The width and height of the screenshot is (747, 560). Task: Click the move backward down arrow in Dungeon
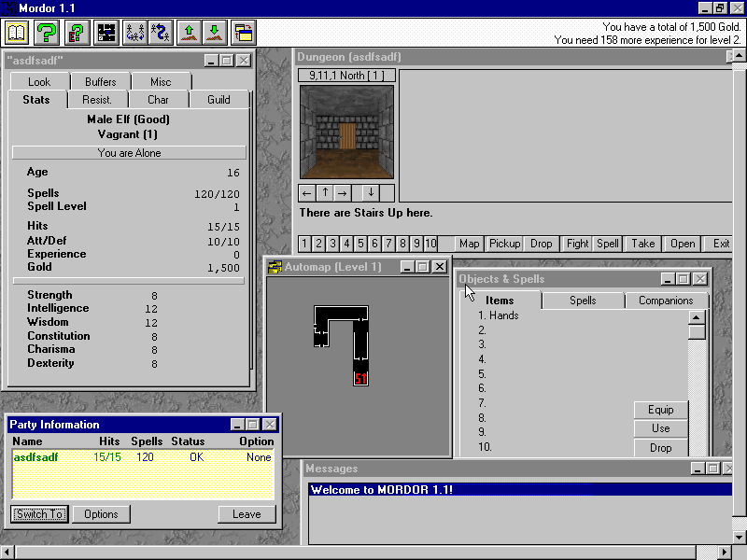[371, 193]
